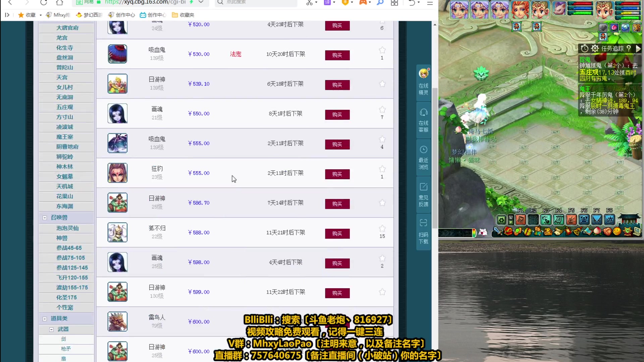Click the browser refresh icon

click(44, 3)
